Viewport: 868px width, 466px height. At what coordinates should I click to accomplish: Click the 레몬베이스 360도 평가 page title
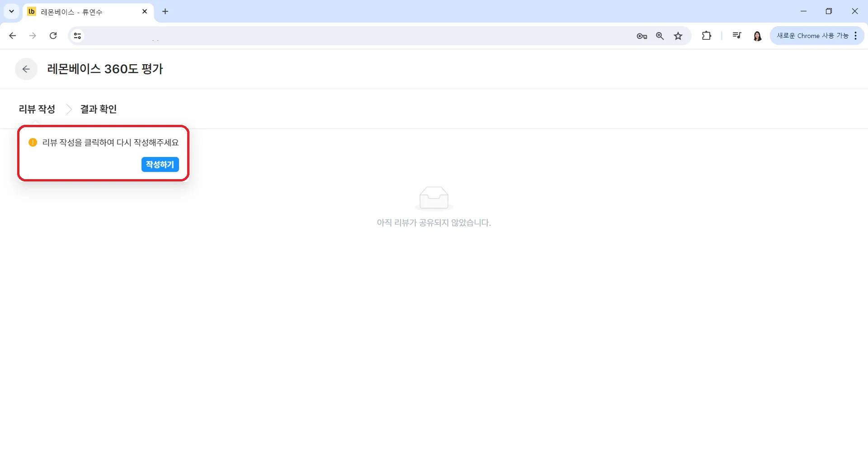tap(105, 69)
